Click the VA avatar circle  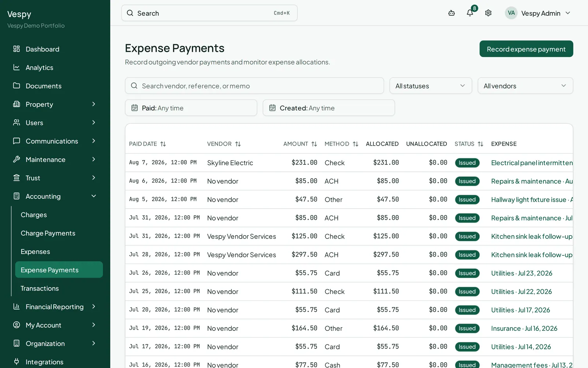(x=511, y=13)
